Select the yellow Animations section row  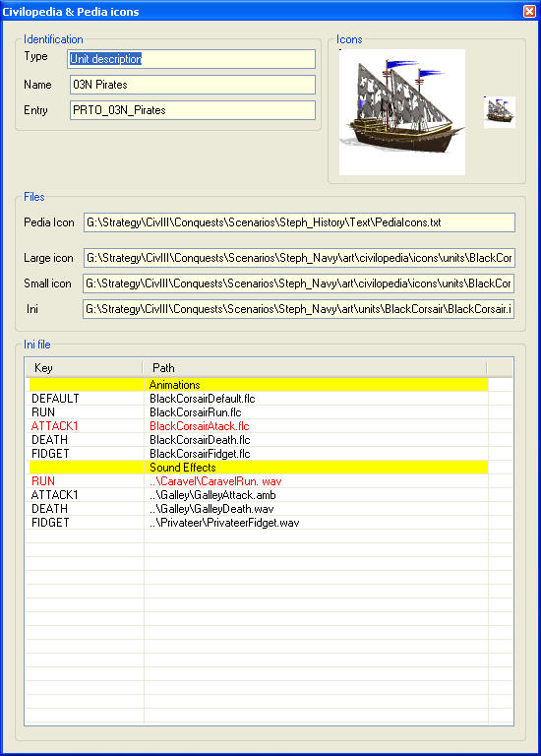point(259,385)
